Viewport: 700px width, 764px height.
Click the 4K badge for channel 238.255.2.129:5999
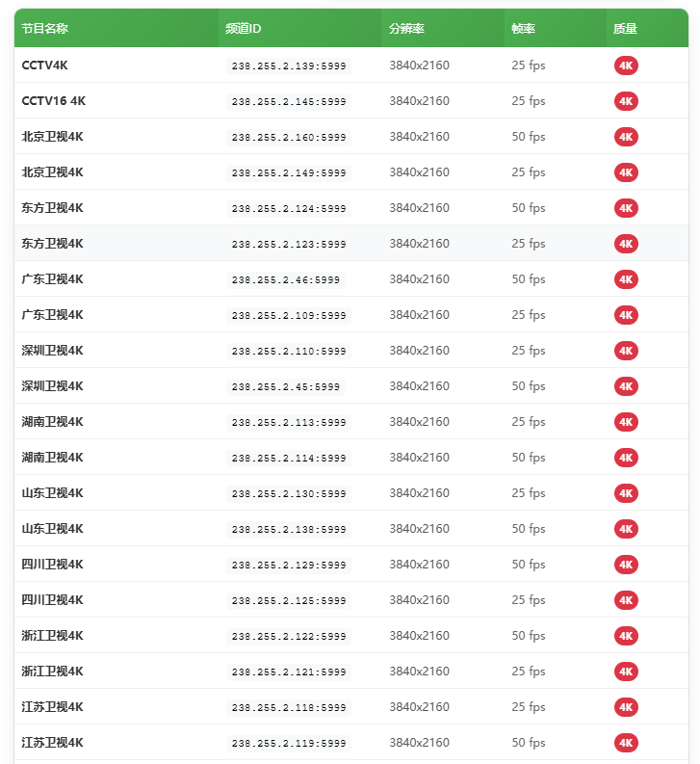(626, 565)
